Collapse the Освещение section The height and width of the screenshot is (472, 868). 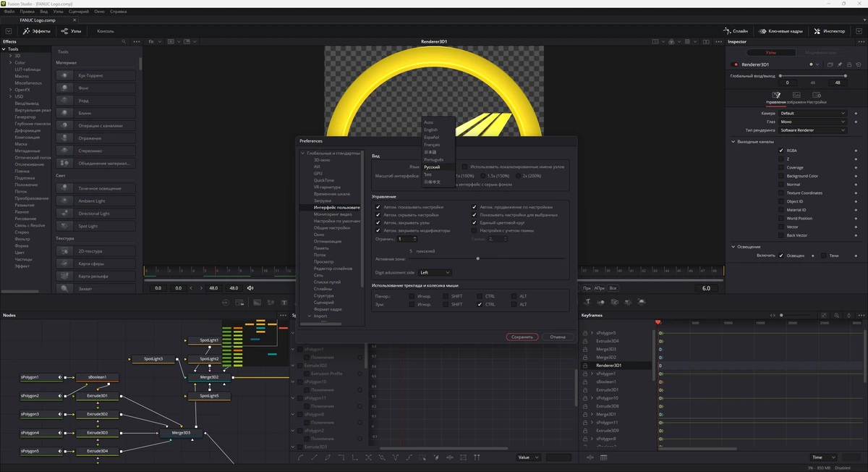coord(733,247)
